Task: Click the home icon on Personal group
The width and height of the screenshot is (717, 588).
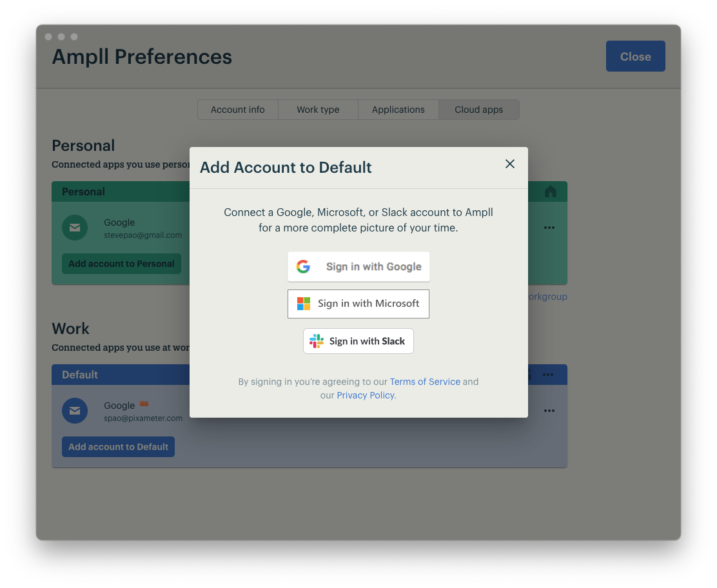Action: click(x=550, y=191)
